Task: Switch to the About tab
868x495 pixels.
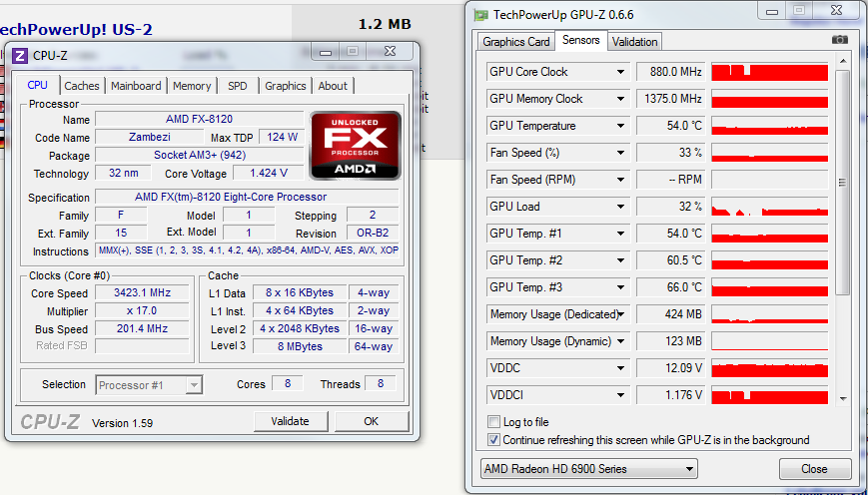Action: (333, 86)
